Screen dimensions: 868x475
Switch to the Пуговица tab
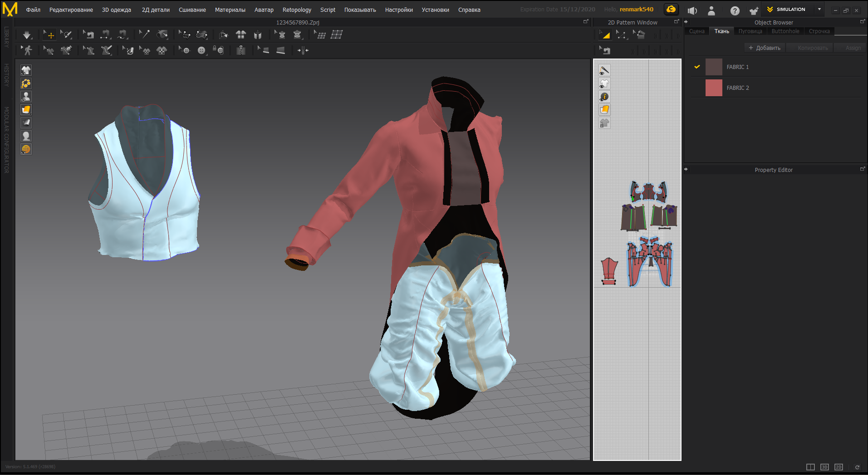pyautogui.click(x=750, y=31)
